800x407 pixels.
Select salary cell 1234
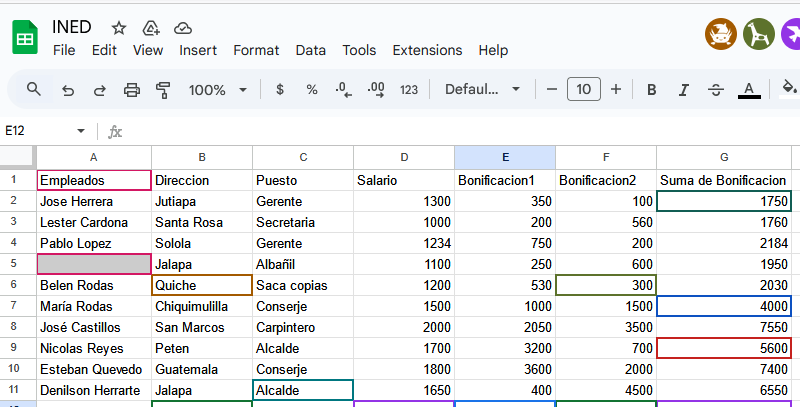(404, 243)
